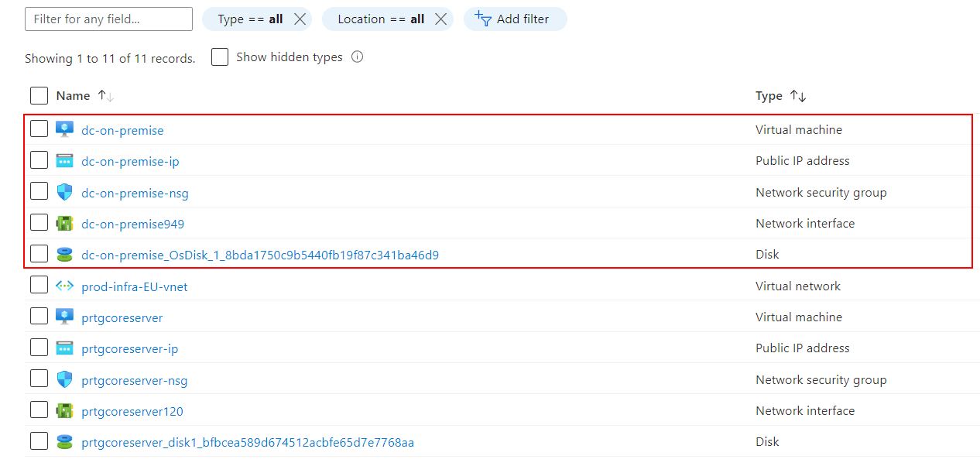The height and width of the screenshot is (473, 980).
Task: Click 'Network interface' in prtgcoreserver120 row
Action: coord(805,410)
